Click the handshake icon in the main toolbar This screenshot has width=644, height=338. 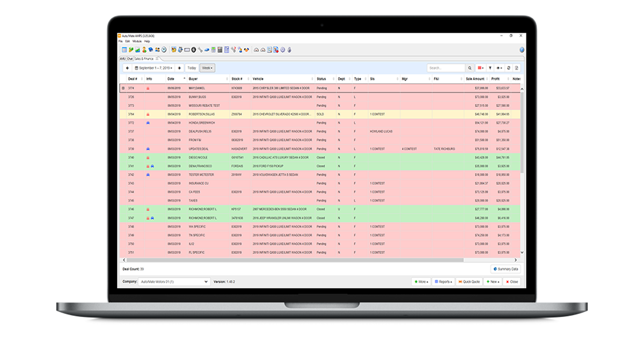(x=247, y=50)
